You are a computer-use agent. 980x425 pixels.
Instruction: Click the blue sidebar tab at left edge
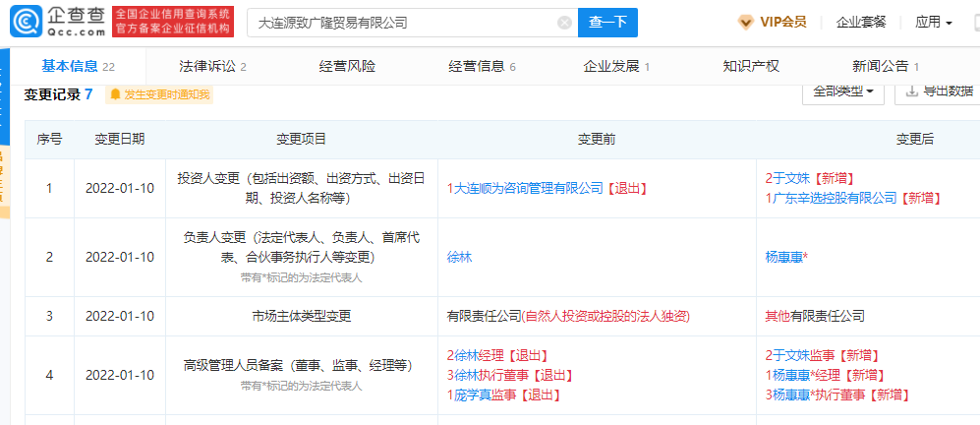tap(4, 96)
